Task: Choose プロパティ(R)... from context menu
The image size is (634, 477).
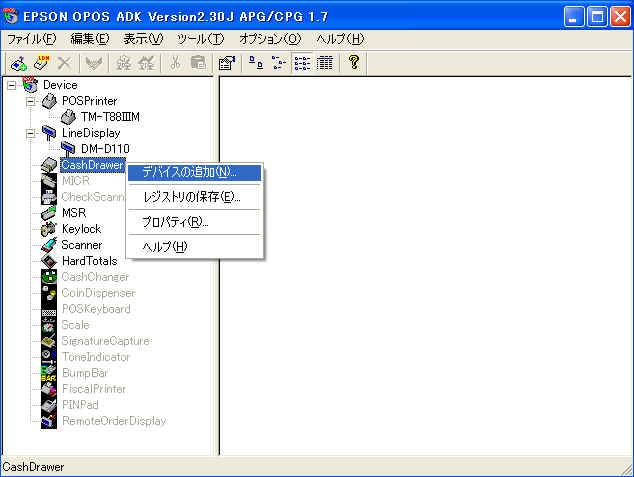Action: (194, 222)
